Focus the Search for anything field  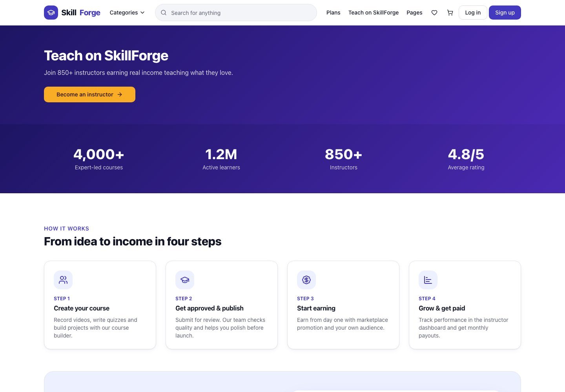236,13
